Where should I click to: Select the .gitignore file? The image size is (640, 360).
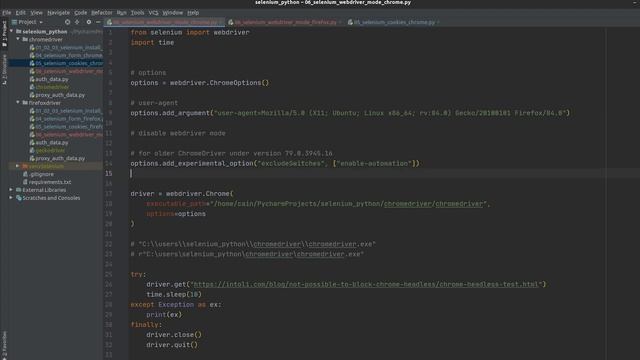[41, 174]
